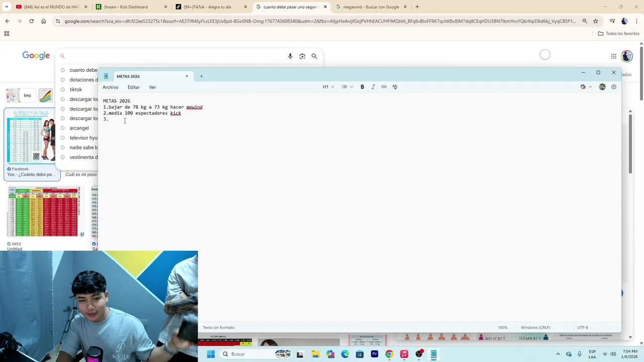Expand the Copilot dropdown arrow in Notepad
This screenshot has width=644, height=362.
pyautogui.click(x=590, y=87)
